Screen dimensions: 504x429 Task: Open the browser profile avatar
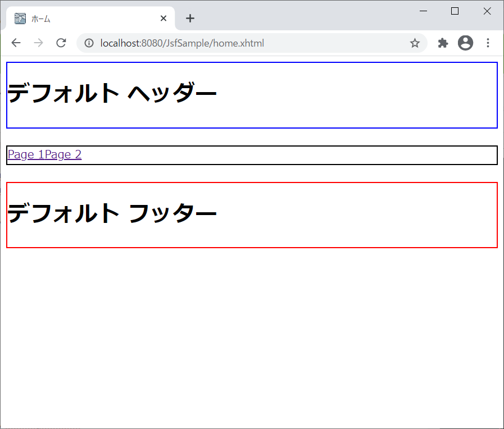(465, 43)
